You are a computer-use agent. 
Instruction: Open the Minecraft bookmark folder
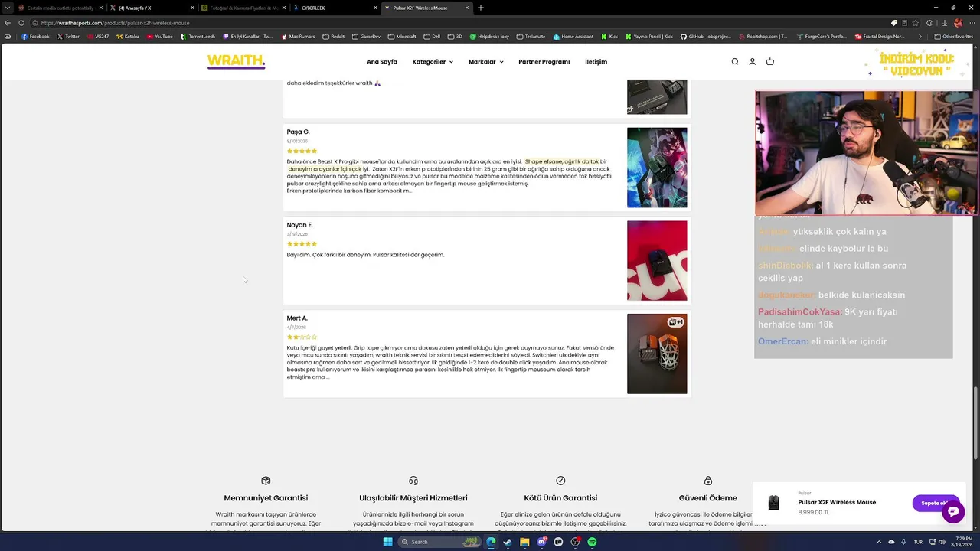click(x=402, y=37)
